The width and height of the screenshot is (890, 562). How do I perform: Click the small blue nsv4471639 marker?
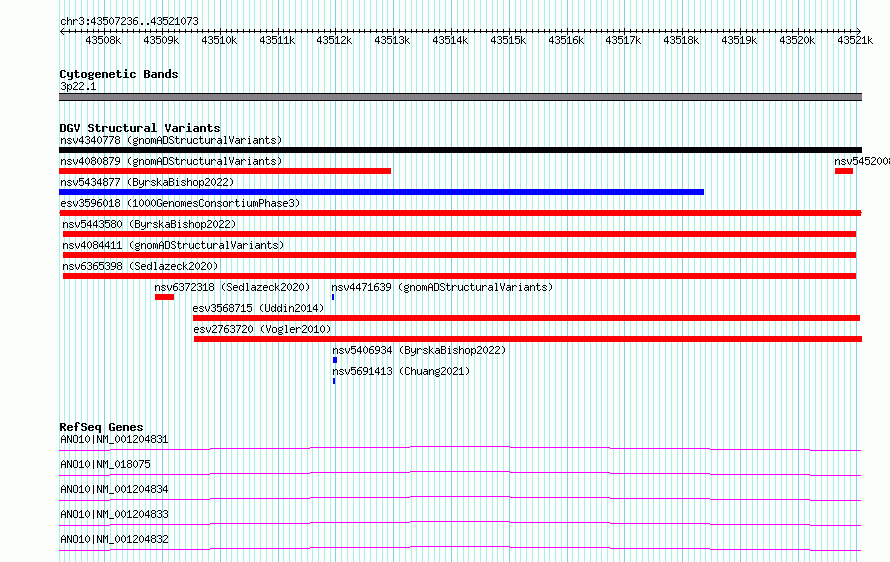pyautogui.click(x=333, y=297)
